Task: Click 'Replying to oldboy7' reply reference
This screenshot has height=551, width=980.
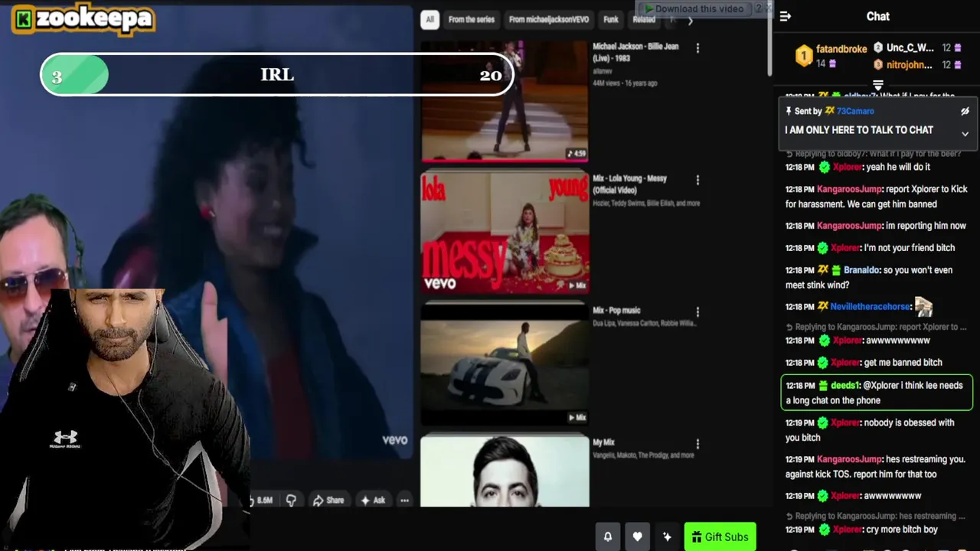Action: coord(873,154)
